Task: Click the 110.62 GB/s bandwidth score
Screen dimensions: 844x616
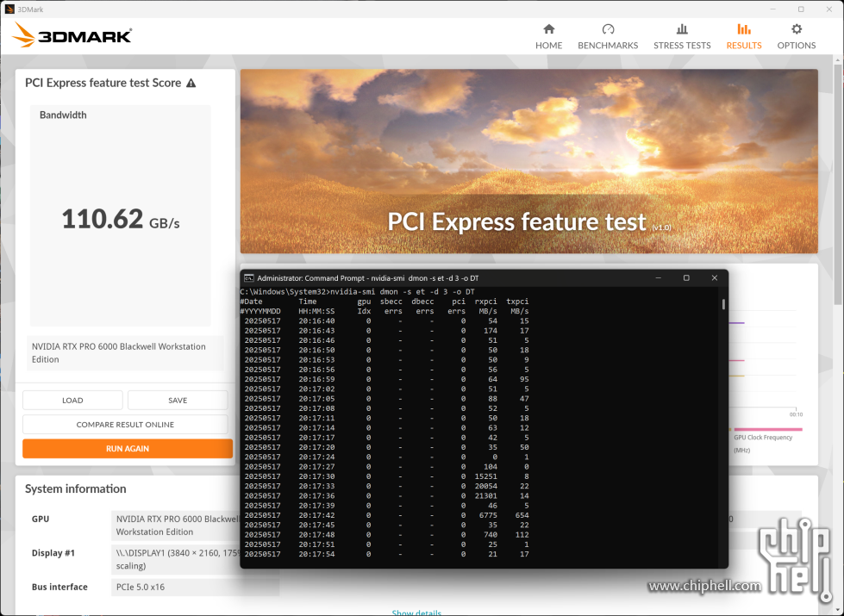Action: (121, 219)
